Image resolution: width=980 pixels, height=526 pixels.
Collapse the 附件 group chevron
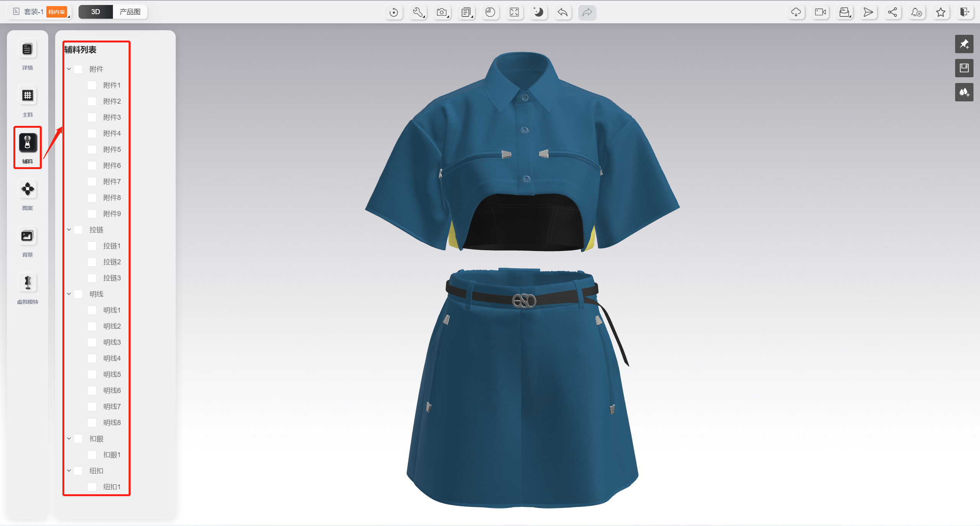[x=69, y=69]
